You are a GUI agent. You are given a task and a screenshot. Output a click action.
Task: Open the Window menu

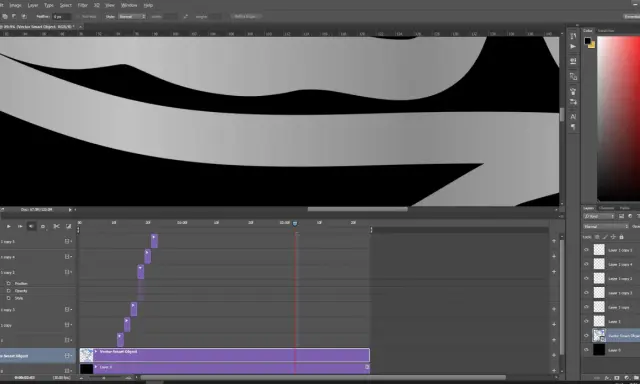[x=129, y=5]
